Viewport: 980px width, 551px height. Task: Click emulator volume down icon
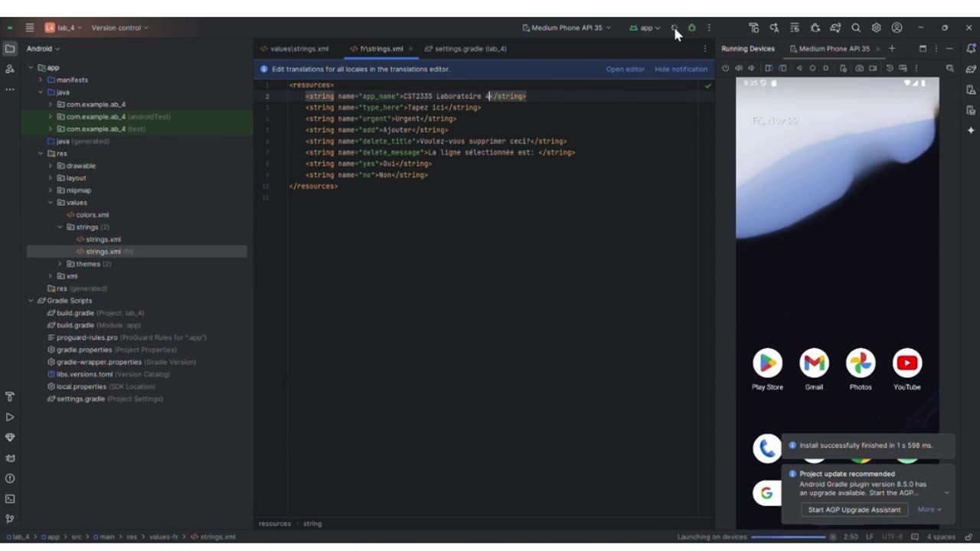point(751,68)
